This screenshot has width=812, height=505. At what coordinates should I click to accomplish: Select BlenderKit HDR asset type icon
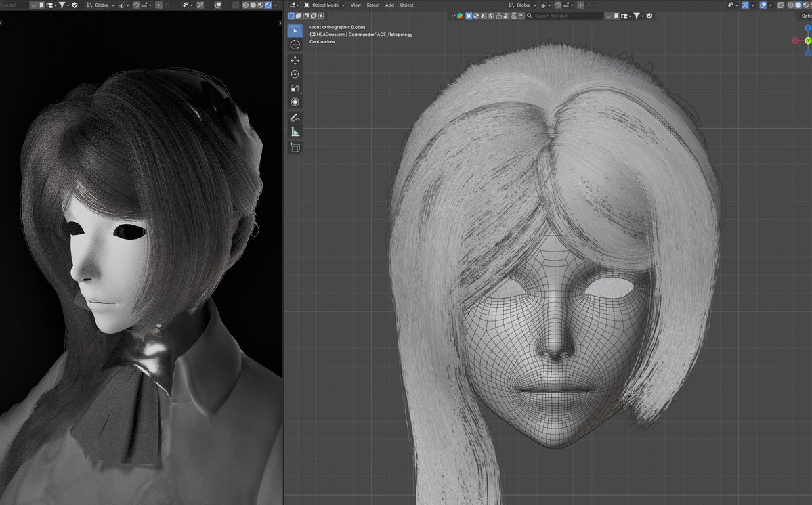point(492,16)
